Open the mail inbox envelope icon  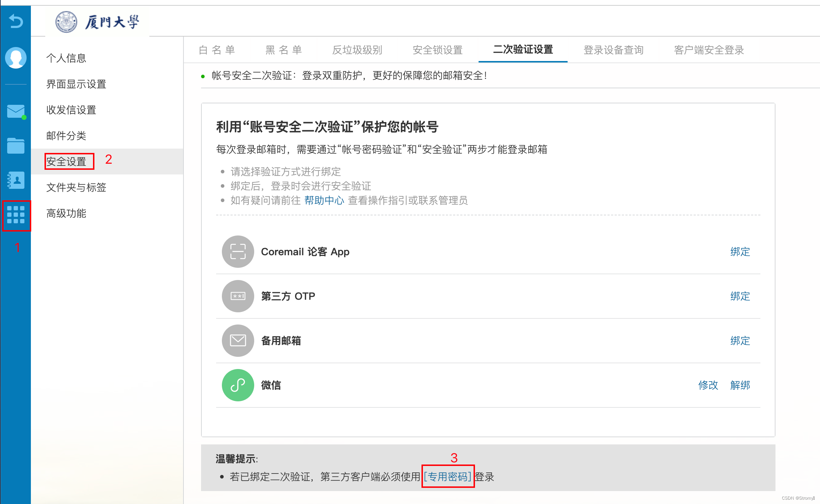[16, 111]
